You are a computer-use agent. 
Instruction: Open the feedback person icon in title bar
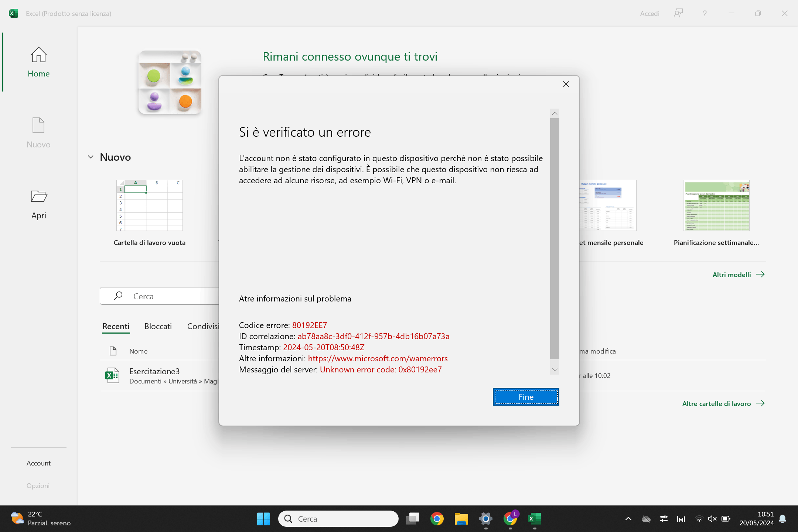coord(678,13)
